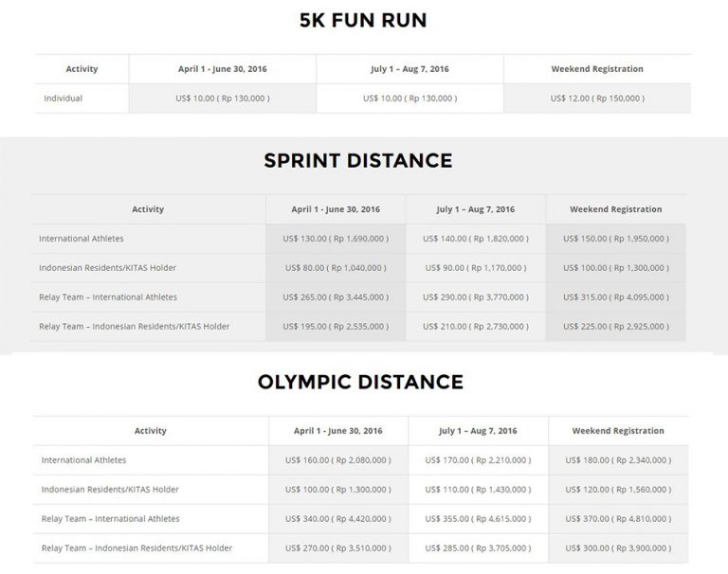Click the 5K FUN RUN heading
The width and height of the screenshot is (728, 574).
coord(363,19)
